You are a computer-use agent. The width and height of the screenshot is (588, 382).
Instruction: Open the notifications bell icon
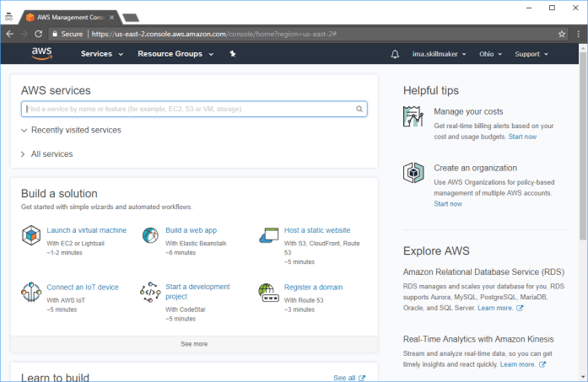coord(395,54)
